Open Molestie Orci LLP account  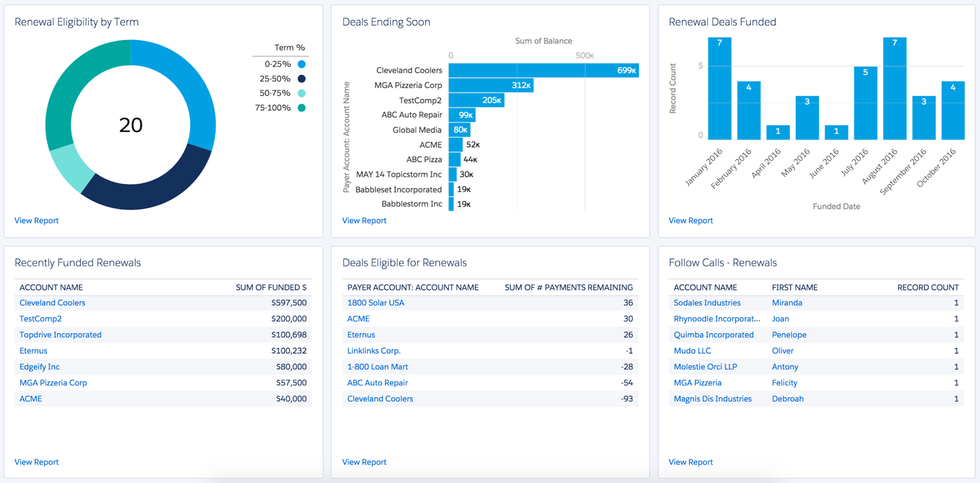(705, 366)
